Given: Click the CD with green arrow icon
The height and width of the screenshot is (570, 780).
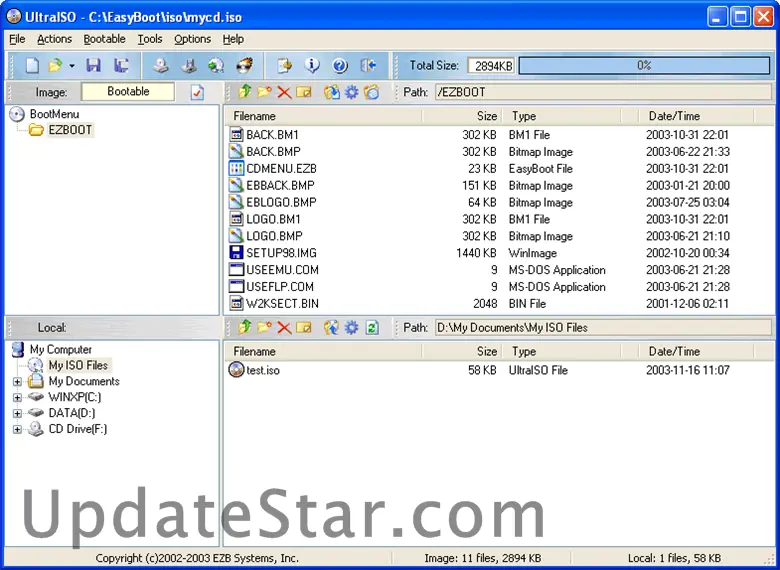Looking at the screenshot, I should pos(216,66).
